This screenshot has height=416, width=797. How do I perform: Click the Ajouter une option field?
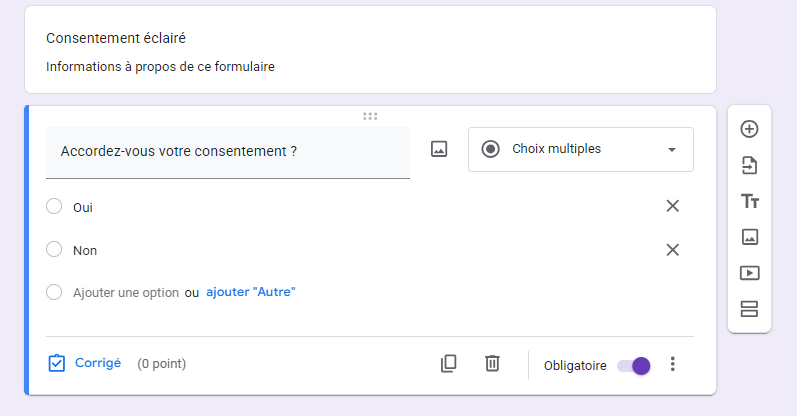126,292
